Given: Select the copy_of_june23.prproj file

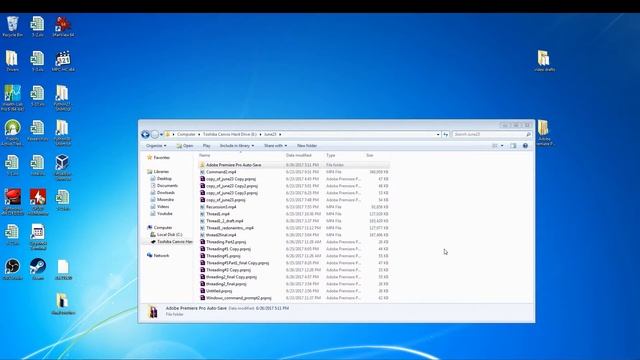Looking at the screenshot, I should (x=226, y=200).
